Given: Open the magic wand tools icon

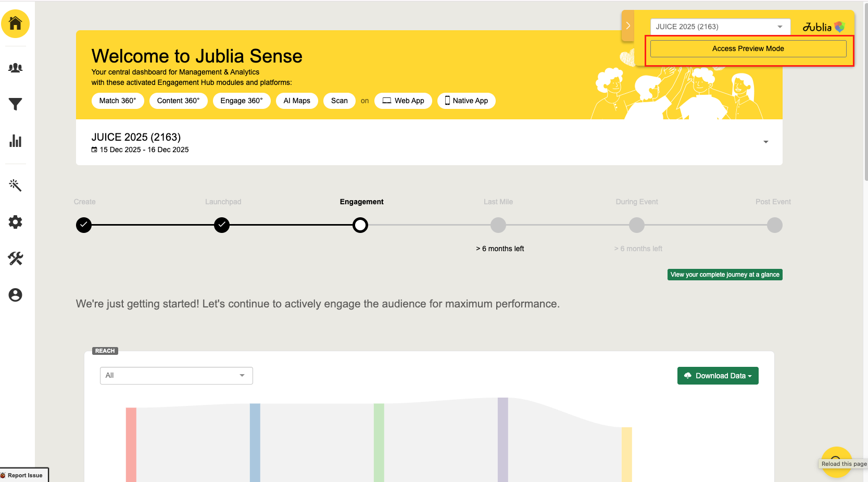Looking at the screenshot, I should 15,185.
